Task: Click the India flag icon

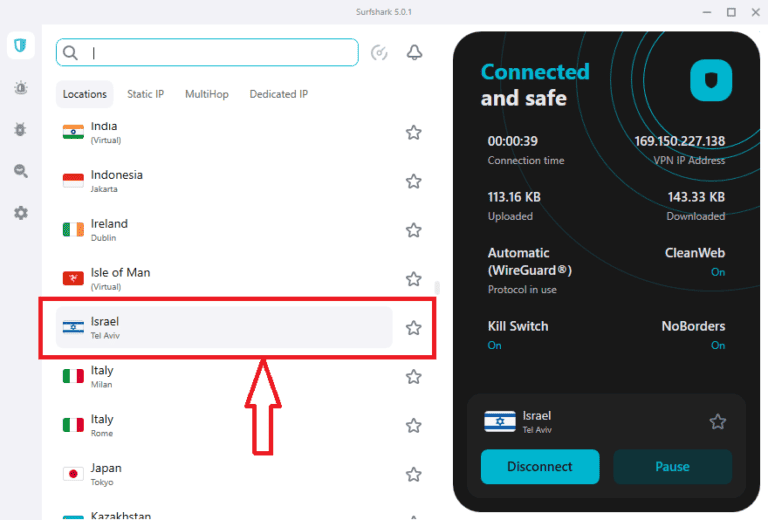Action: (x=73, y=132)
